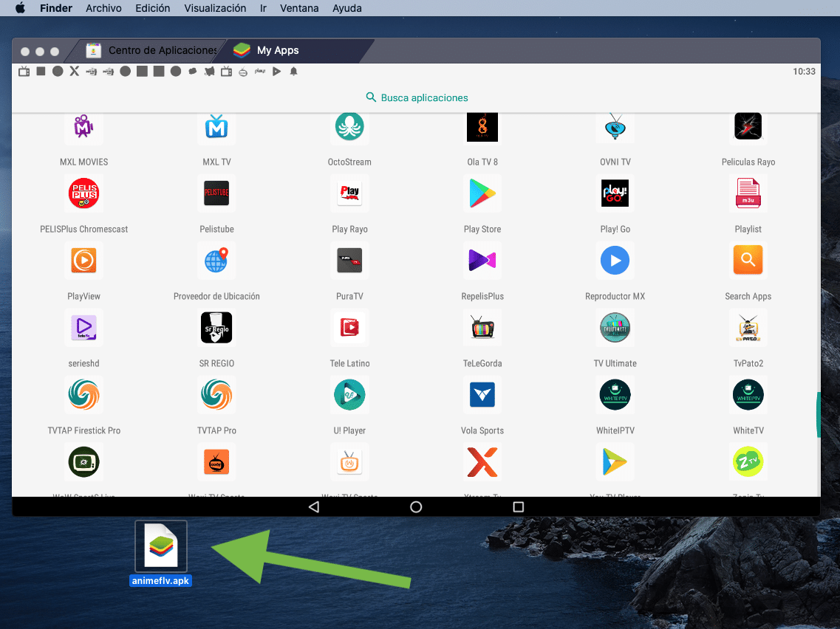Launch WhiteIPTV

pos(615,395)
